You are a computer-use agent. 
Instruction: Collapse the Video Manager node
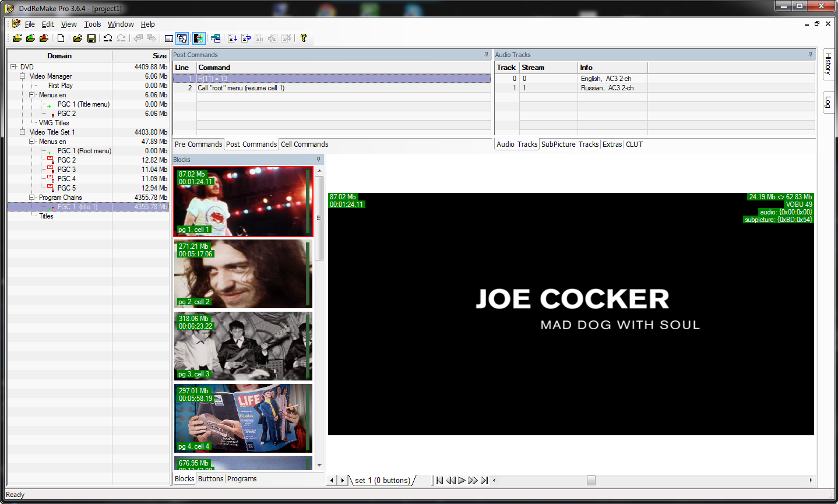(x=23, y=76)
